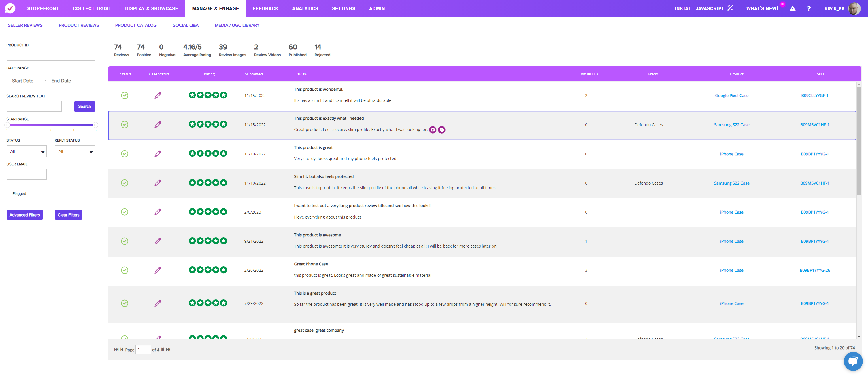
Task: Click the checkmark logo icon in top-left
Action: pos(10,8)
